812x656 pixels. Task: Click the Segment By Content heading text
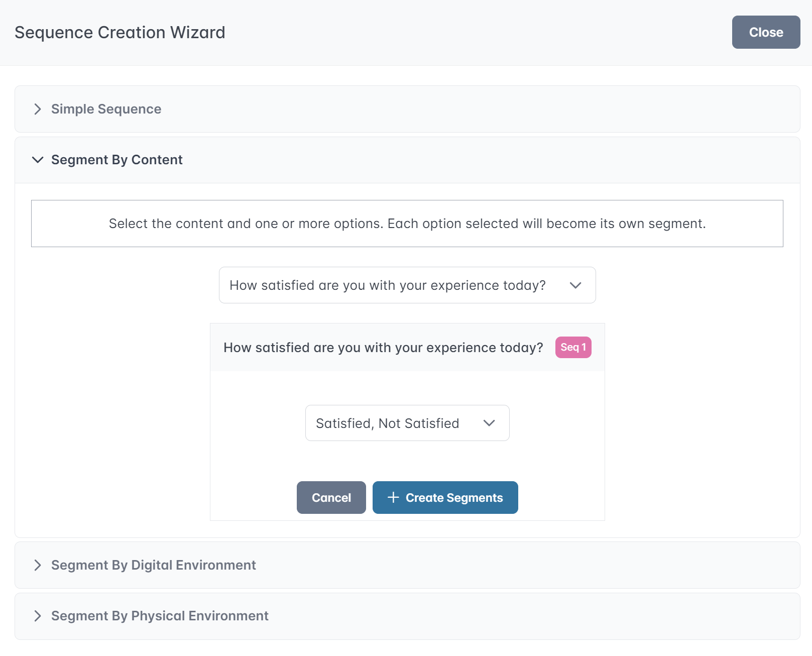(117, 160)
